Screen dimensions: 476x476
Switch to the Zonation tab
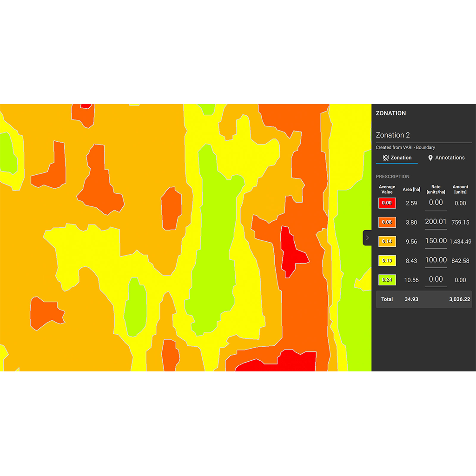pos(397,158)
